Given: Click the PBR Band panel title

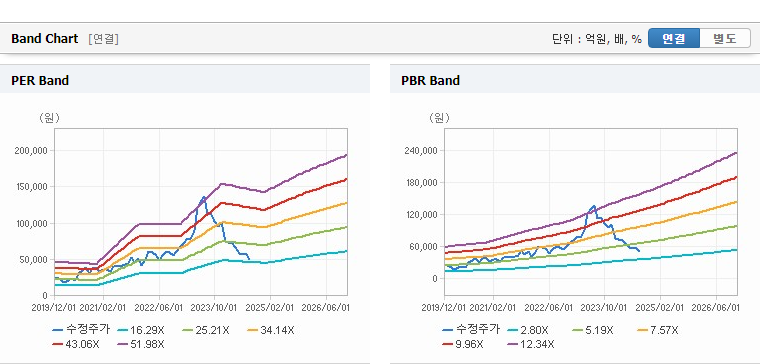Looking at the screenshot, I should tap(430, 80).
